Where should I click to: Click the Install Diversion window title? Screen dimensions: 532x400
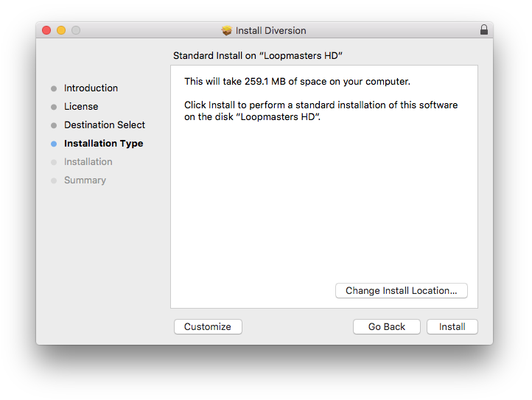click(270, 31)
